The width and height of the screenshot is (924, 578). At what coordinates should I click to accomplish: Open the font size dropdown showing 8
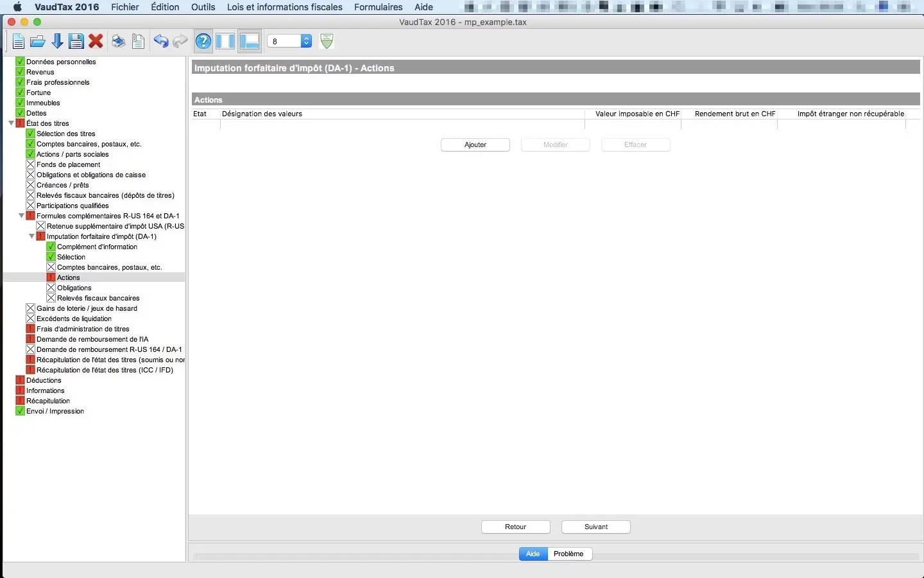(289, 41)
